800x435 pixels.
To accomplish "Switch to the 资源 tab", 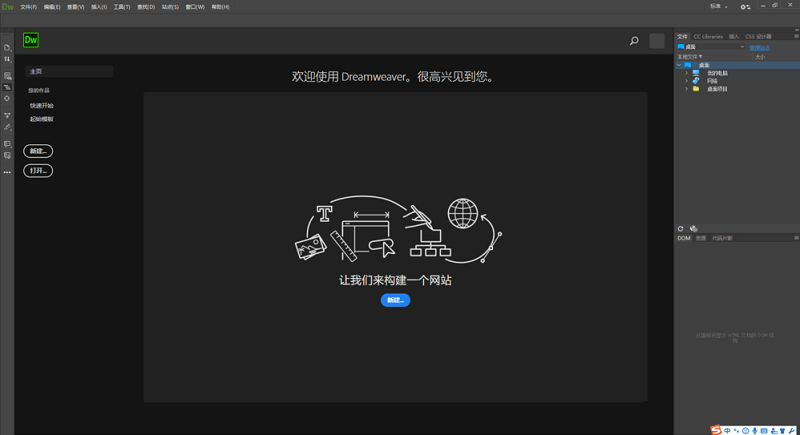I will (701, 238).
